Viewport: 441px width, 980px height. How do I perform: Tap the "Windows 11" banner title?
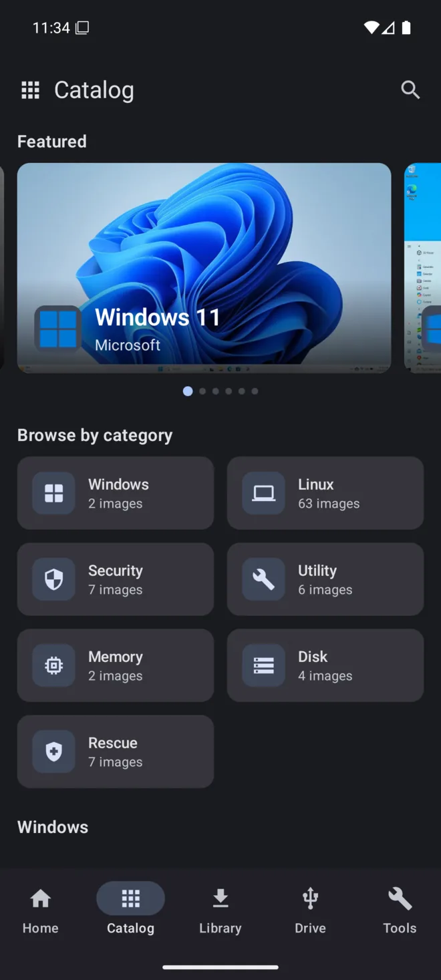(x=158, y=317)
